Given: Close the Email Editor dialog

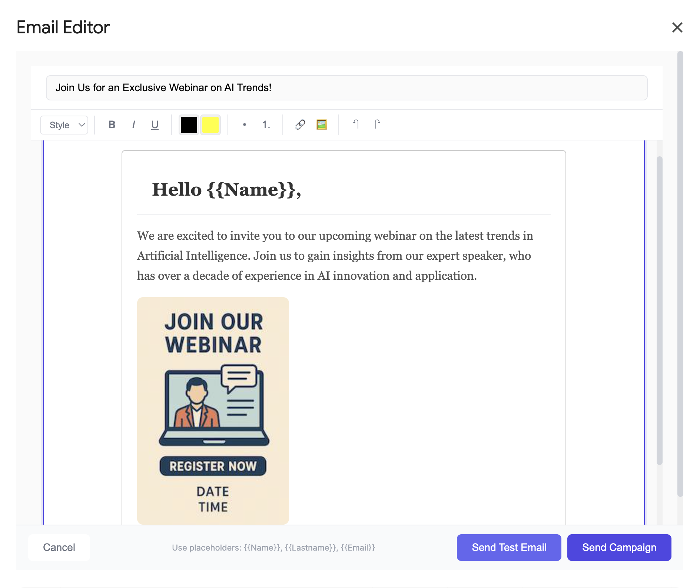Looking at the screenshot, I should pyautogui.click(x=677, y=27).
